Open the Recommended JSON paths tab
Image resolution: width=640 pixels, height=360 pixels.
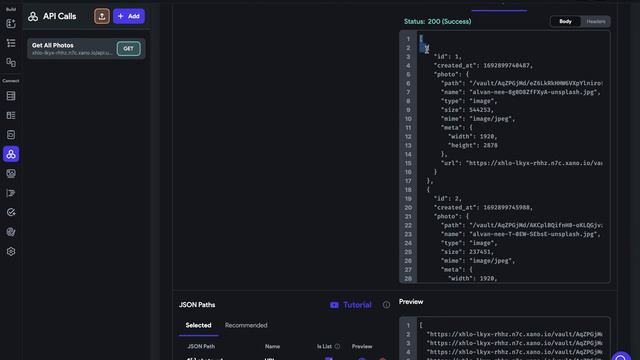[246, 325]
